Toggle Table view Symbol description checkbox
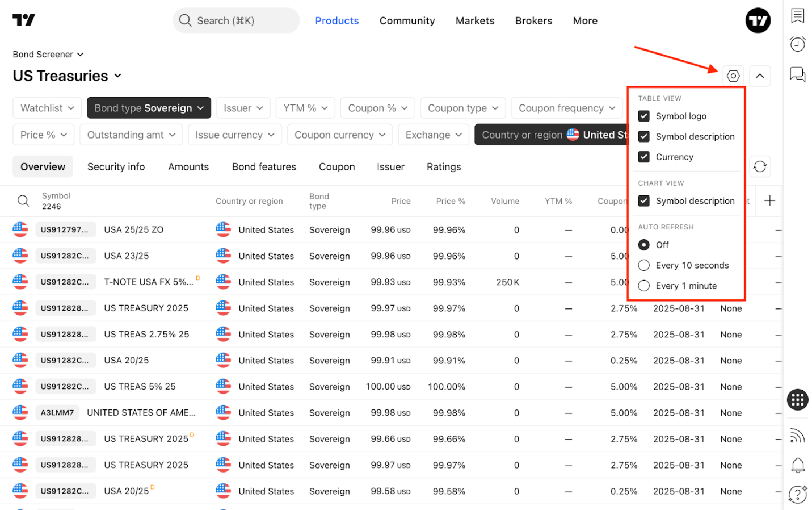Viewport: 812px width, 510px height. (643, 136)
